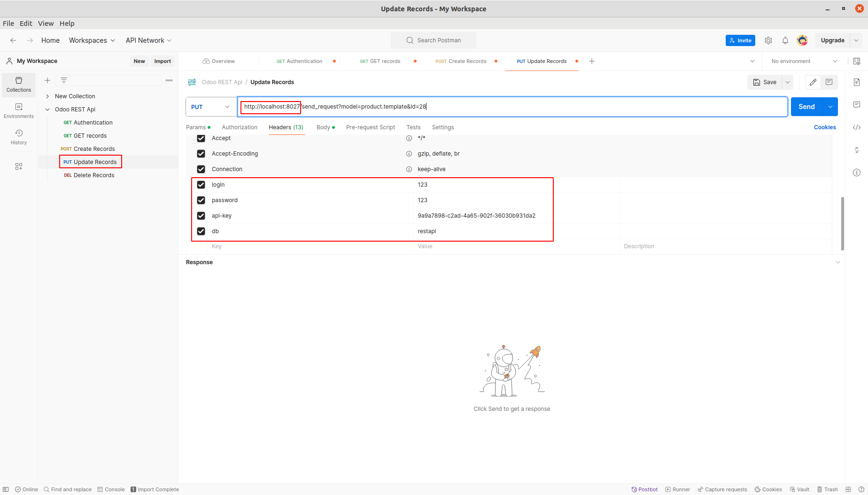Open Postbot in the status bar
This screenshot has width=868, height=495.
click(644, 489)
